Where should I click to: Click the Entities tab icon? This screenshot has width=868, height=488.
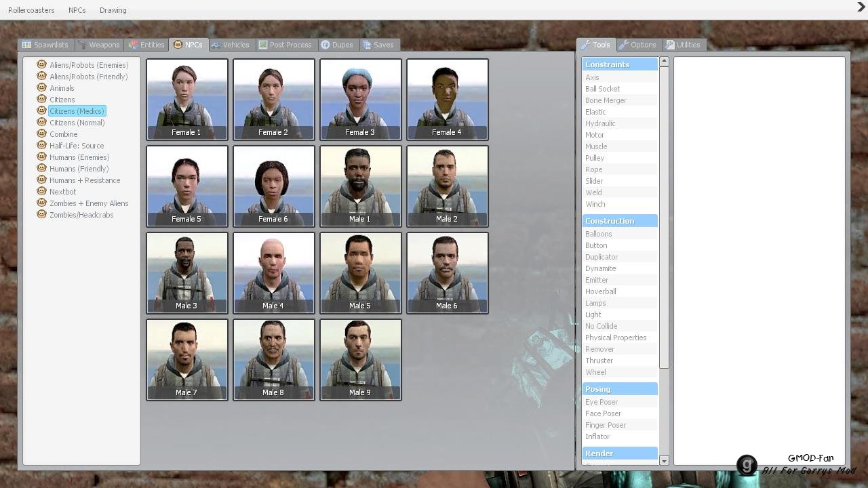[132, 45]
